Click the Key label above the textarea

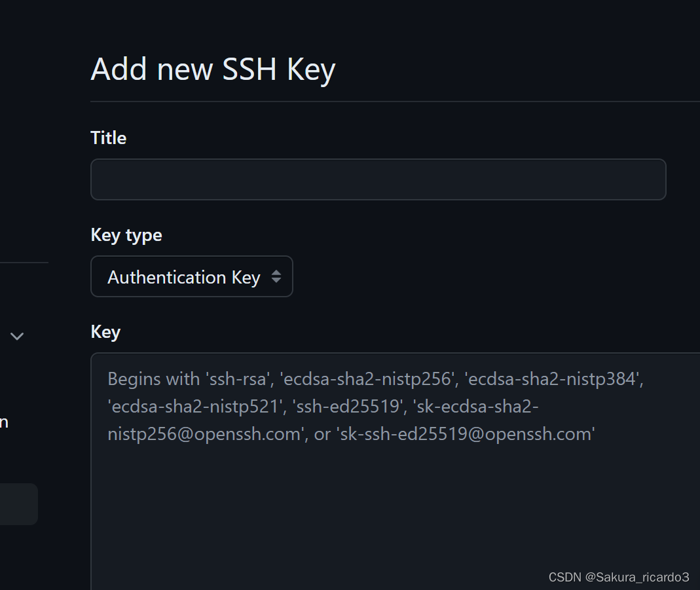(105, 331)
